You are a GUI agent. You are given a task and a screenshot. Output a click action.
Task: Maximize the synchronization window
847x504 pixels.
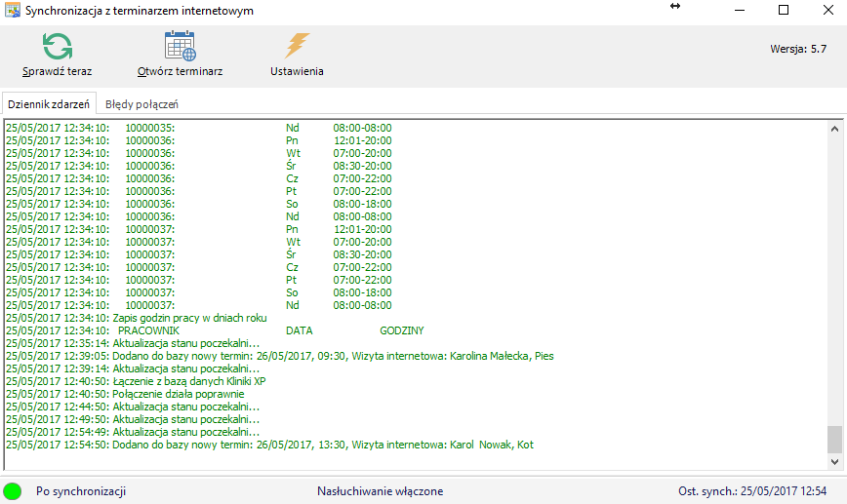[784, 11]
